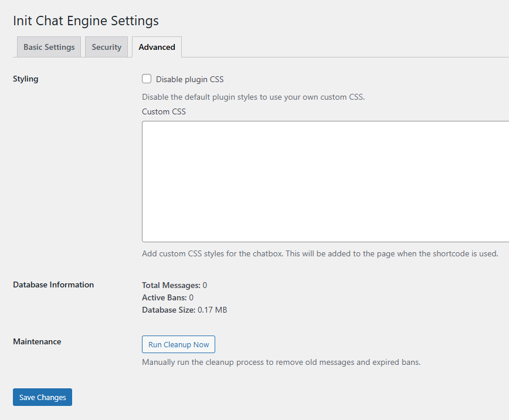Select the Advanced tab
The image size is (509, 420).
(x=157, y=46)
